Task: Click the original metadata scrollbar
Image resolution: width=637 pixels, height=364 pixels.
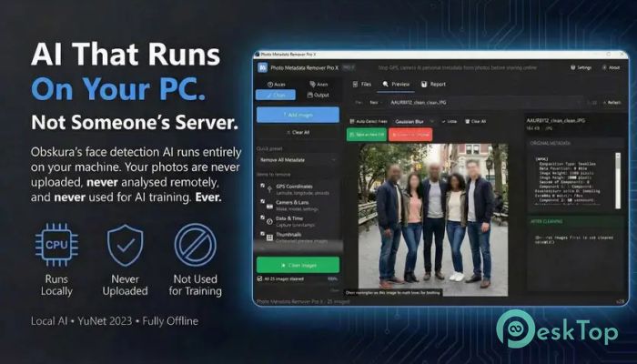Action: [x=618, y=181]
